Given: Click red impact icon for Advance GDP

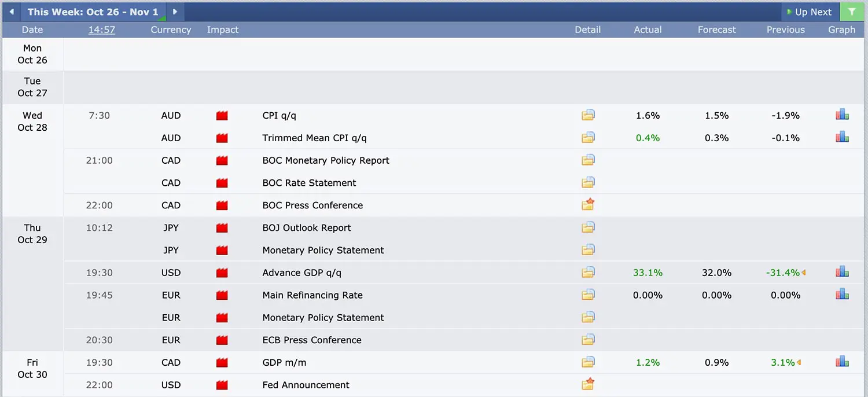Looking at the screenshot, I should 222,273.
